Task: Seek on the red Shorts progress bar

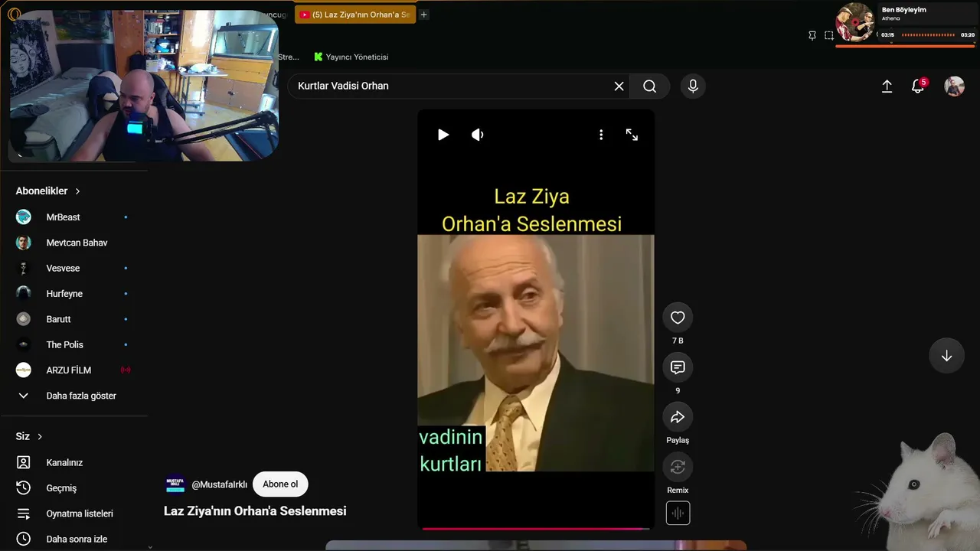Action: pyautogui.click(x=536, y=528)
